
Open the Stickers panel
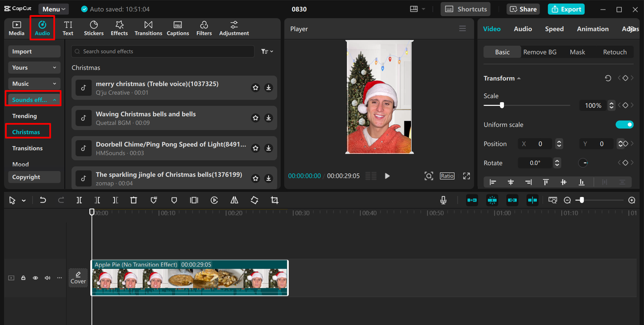click(x=94, y=28)
